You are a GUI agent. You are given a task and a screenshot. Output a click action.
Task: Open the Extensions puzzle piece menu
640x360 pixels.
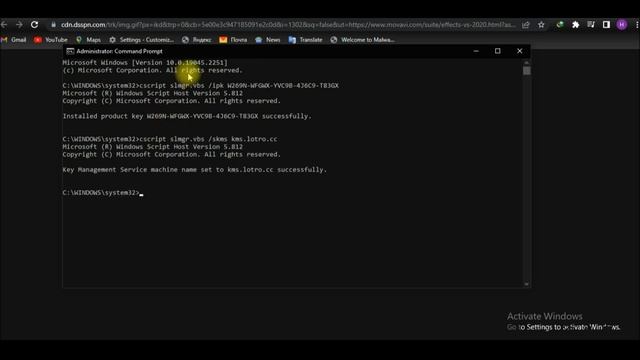[x=576, y=25]
